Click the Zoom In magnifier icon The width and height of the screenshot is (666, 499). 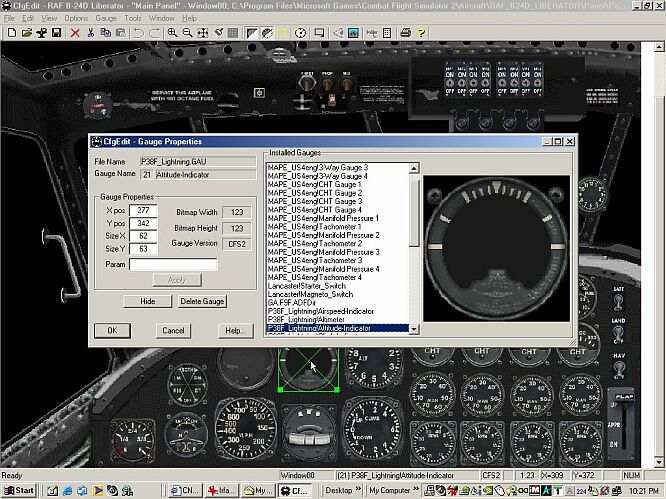tap(172, 33)
